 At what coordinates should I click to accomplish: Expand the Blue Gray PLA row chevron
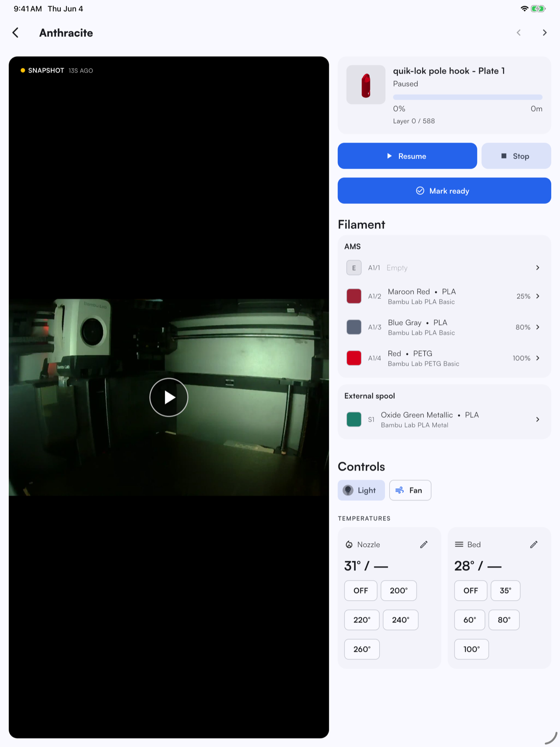coord(538,327)
